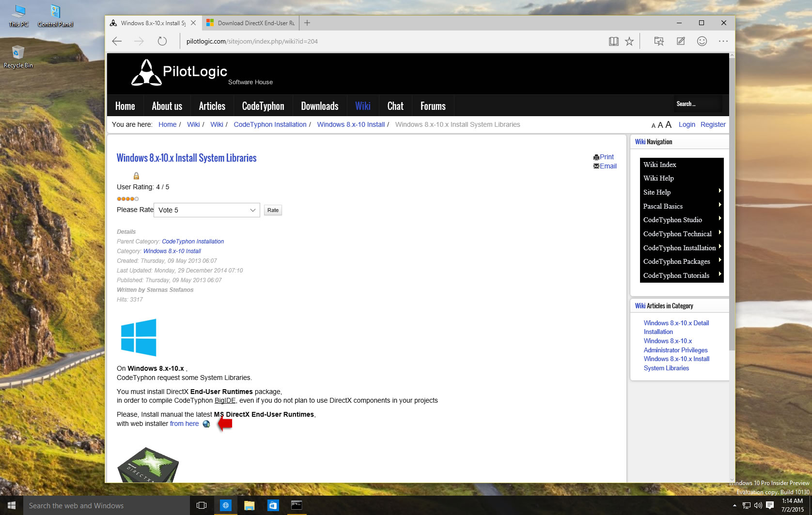
Task: Click the page vertical scrollbar
Action: click(732, 242)
